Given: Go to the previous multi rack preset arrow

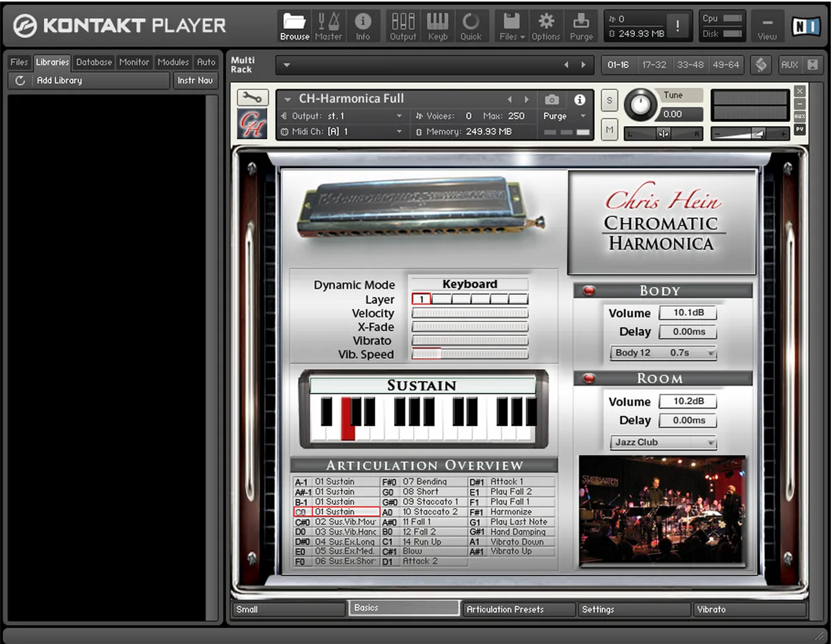Looking at the screenshot, I should pyautogui.click(x=566, y=65).
